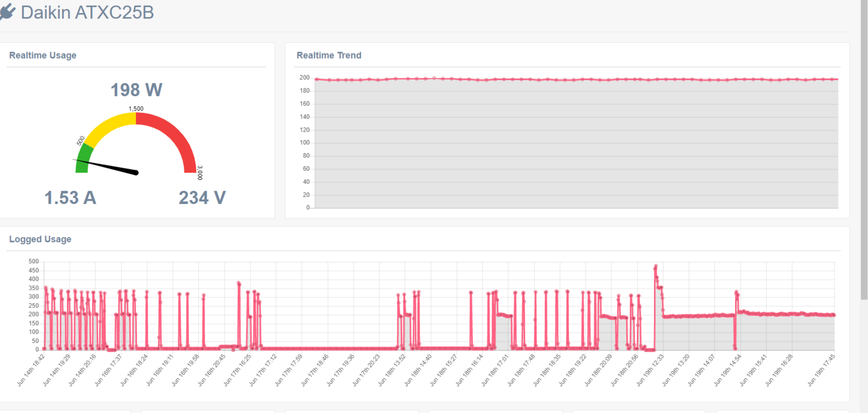Click the Realtime Usage panel heading

click(x=43, y=55)
